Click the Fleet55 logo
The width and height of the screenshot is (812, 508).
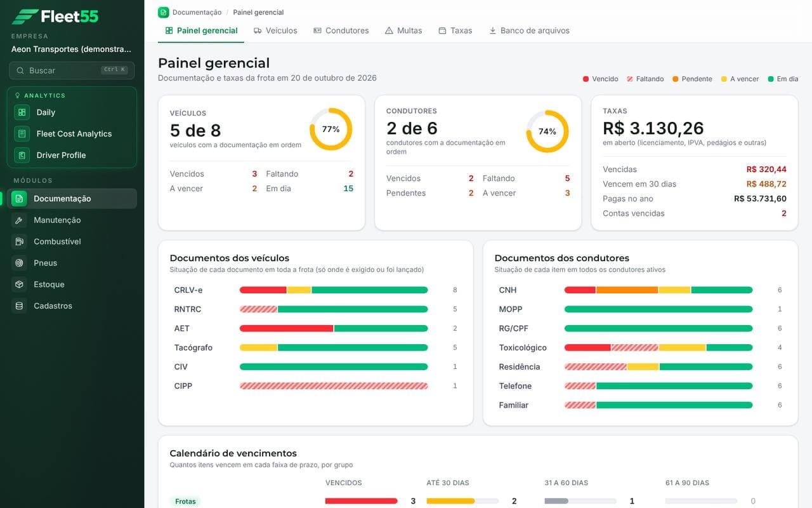(55, 17)
